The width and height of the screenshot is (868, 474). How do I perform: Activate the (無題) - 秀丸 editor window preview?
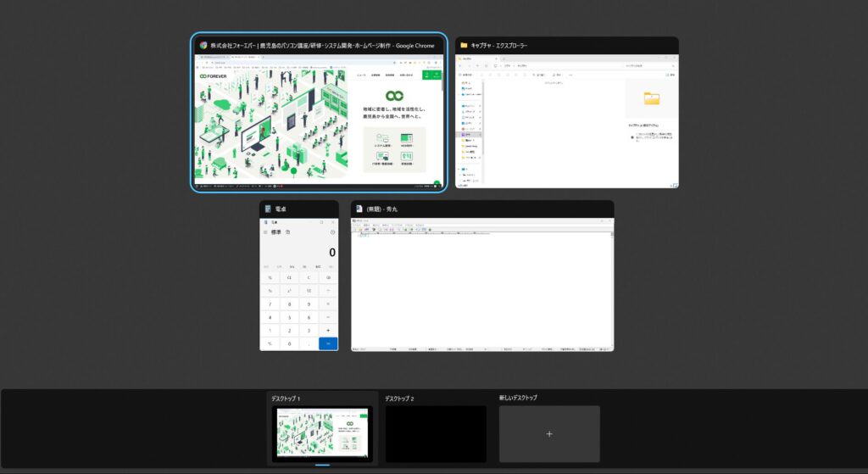coord(482,288)
